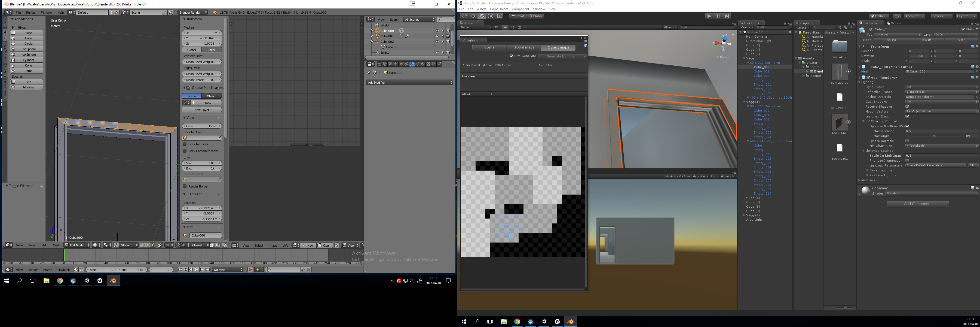Click Revert in the Unity model row

pyautogui.click(x=926, y=40)
